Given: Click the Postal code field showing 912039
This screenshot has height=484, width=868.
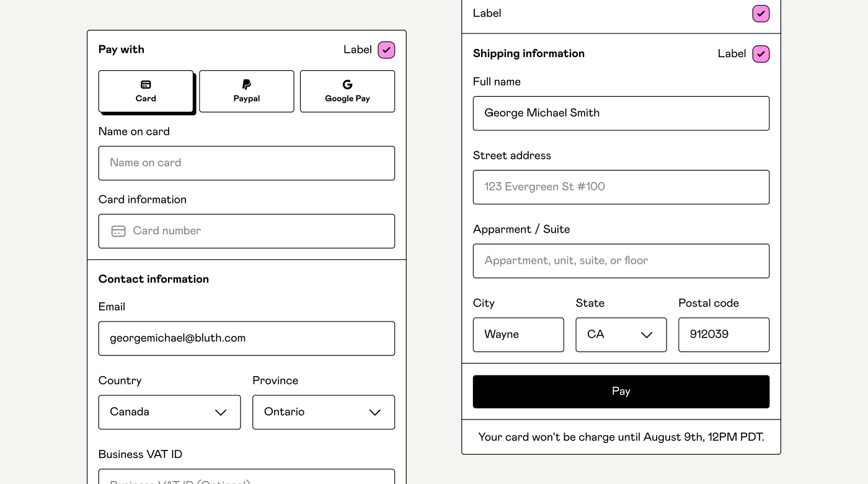Looking at the screenshot, I should (x=724, y=334).
